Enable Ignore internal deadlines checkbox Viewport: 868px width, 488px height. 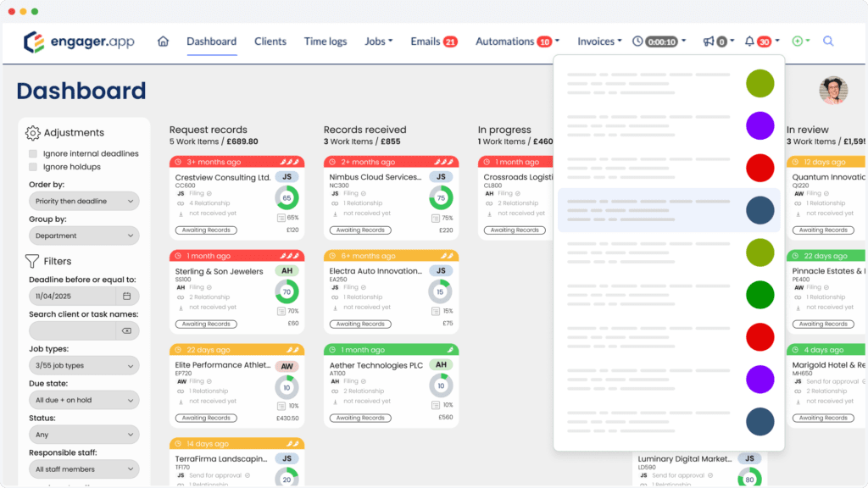point(33,153)
